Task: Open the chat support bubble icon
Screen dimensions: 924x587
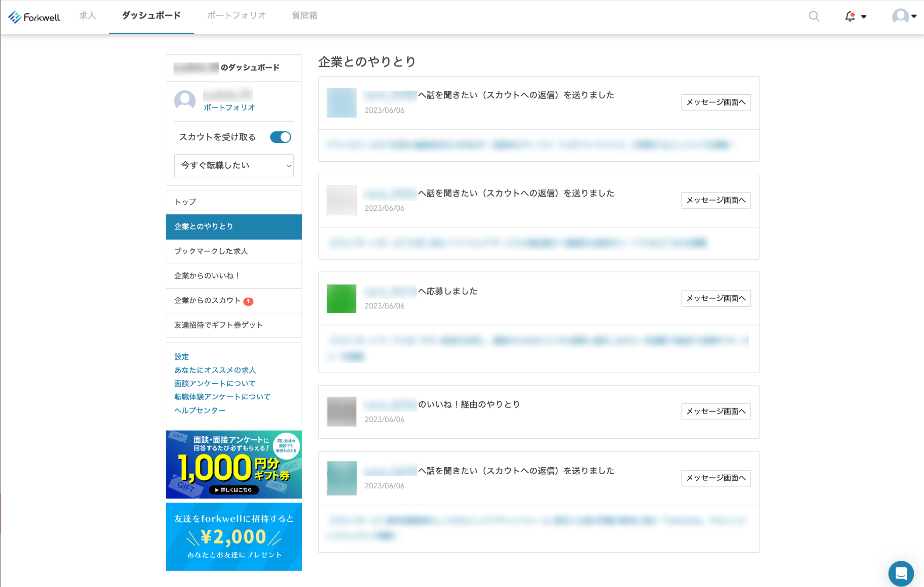Action: point(901,573)
